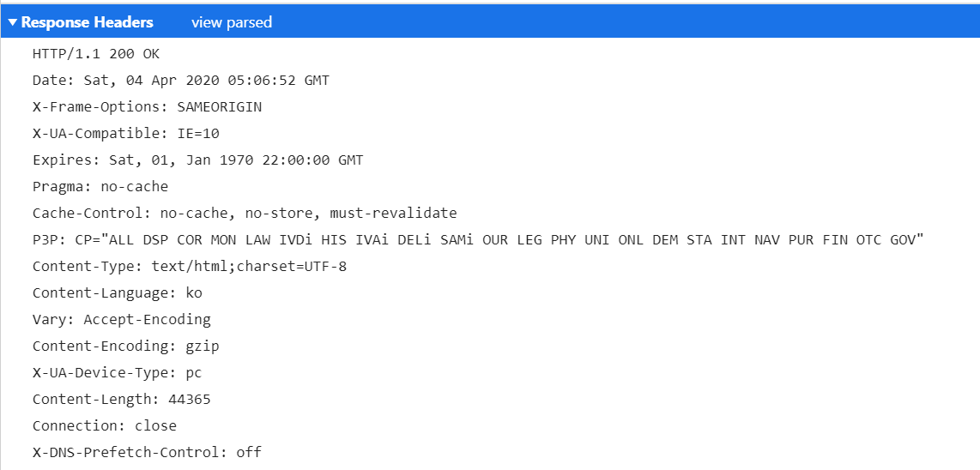980x470 pixels.
Task: Click the Vary Accept-Encoding header
Action: tap(121, 319)
